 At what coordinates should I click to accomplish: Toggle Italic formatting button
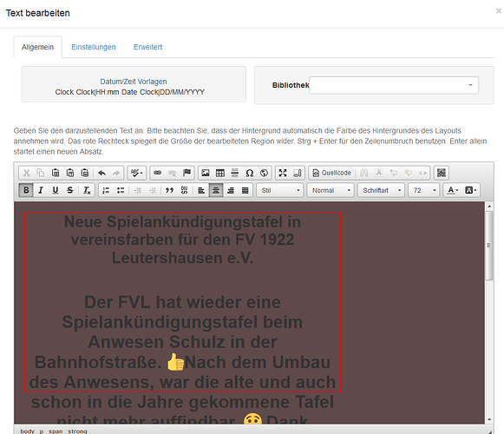(x=41, y=190)
